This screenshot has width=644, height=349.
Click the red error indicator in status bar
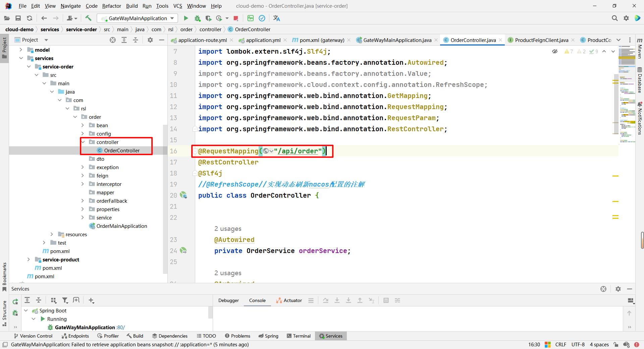point(637,345)
